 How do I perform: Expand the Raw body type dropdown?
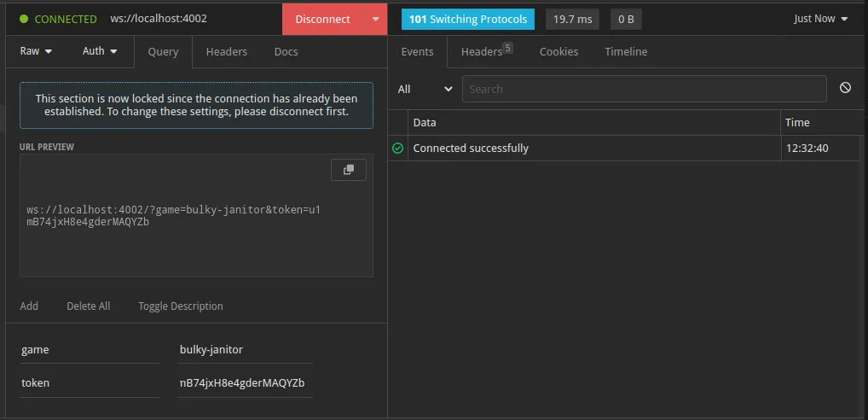point(36,51)
